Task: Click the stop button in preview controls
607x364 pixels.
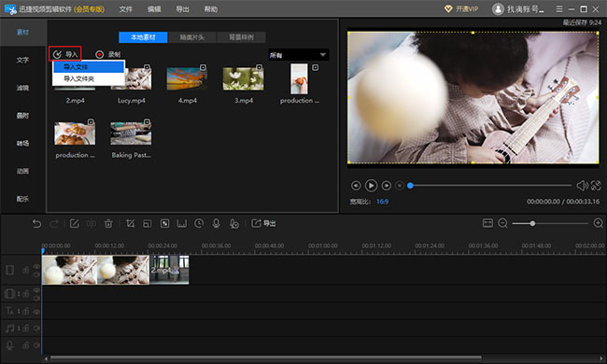Action: pyautogui.click(x=400, y=186)
